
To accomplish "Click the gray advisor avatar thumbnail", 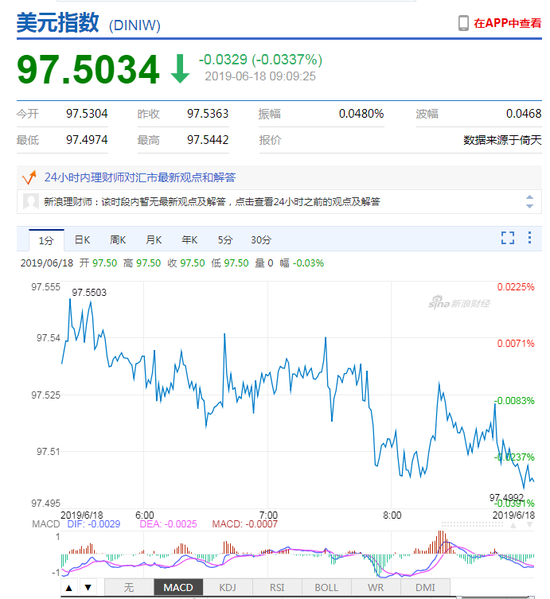I will pyautogui.click(x=31, y=201).
